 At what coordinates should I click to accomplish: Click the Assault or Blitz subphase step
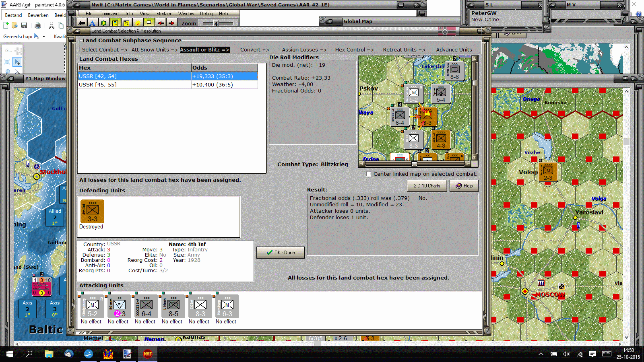[x=204, y=50]
